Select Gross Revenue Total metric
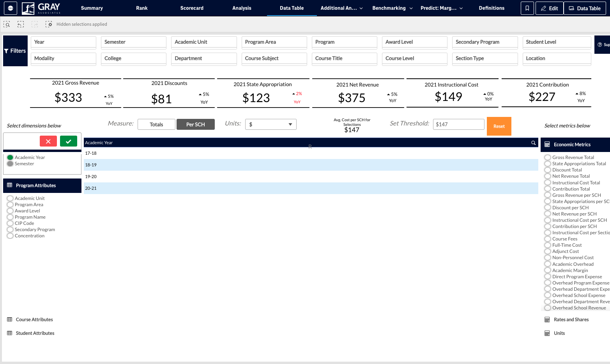The image size is (610, 364). click(548, 157)
